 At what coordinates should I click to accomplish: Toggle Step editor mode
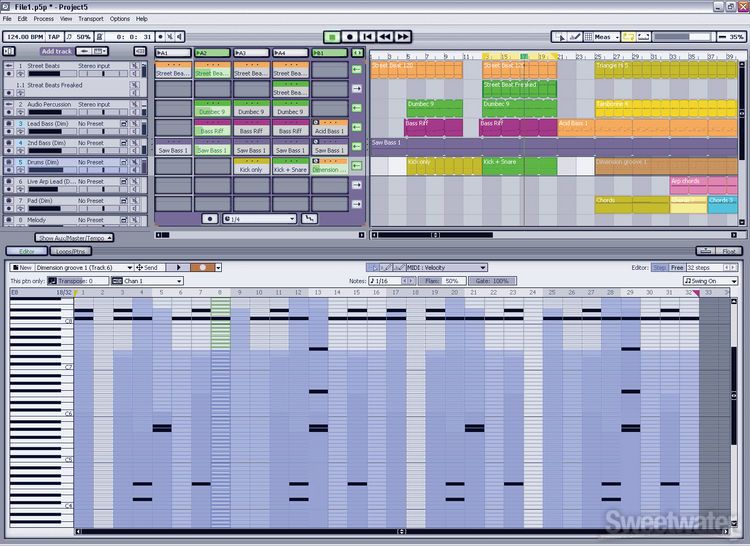(x=659, y=268)
